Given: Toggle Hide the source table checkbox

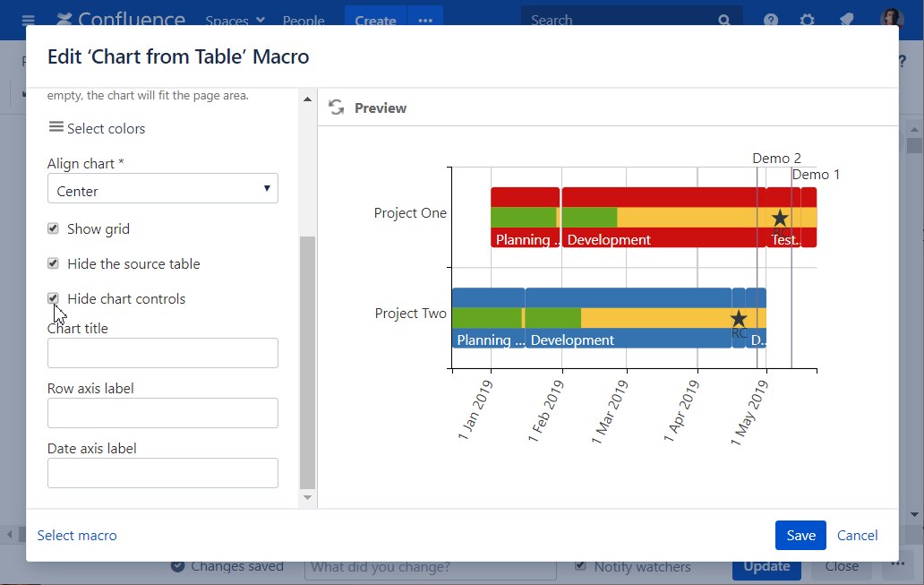Looking at the screenshot, I should (x=53, y=263).
